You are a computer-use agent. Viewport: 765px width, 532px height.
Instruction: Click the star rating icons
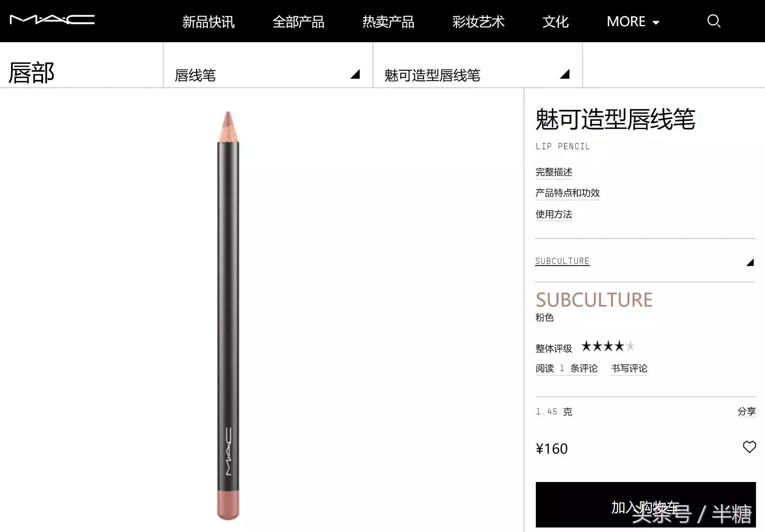(x=608, y=346)
